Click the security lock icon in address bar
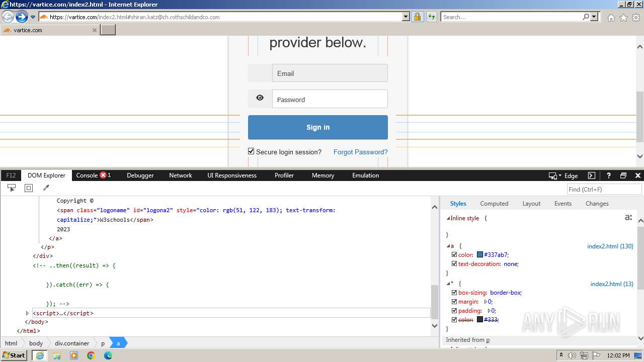 pos(417,17)
